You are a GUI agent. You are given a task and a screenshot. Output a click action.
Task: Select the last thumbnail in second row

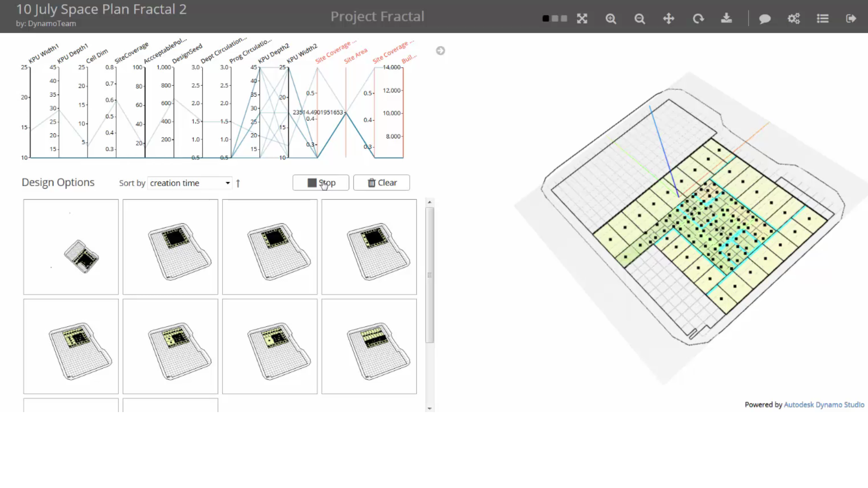[369, 346]
